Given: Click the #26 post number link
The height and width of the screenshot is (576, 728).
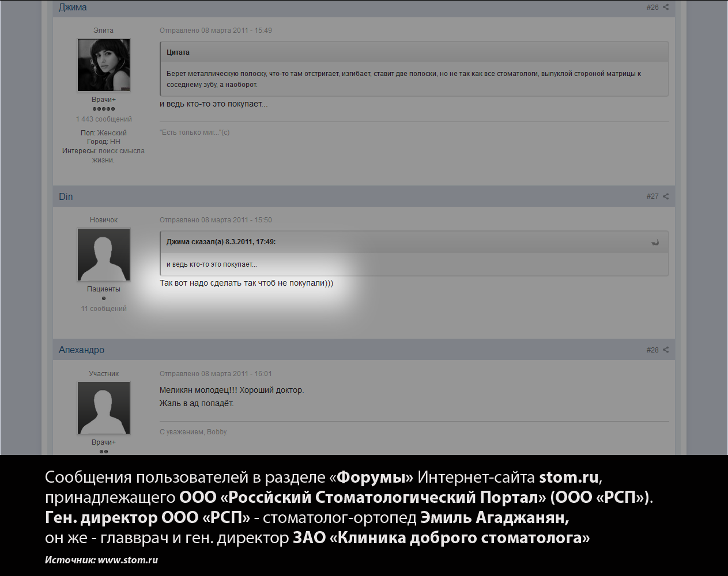Looking at the screenshot, I should pos(652,7).
